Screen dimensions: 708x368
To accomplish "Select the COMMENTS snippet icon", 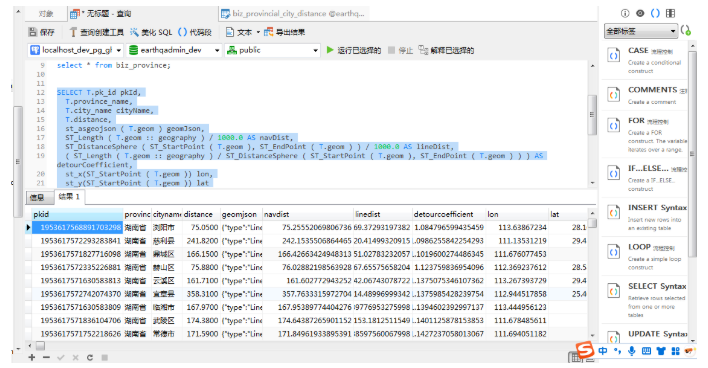I will [613, 95].
